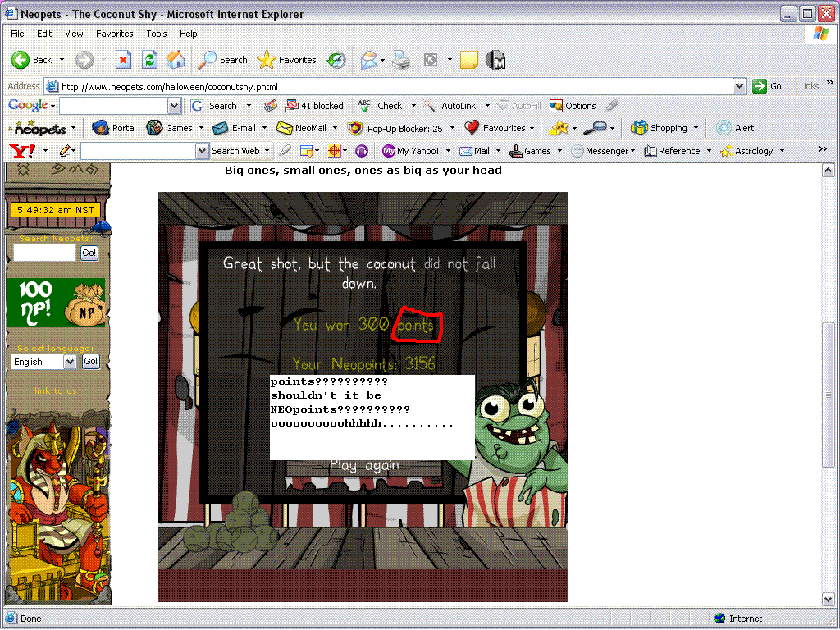Click the Search Neopets input field
This screenshot has height=630, width=840.
point(44,253)
